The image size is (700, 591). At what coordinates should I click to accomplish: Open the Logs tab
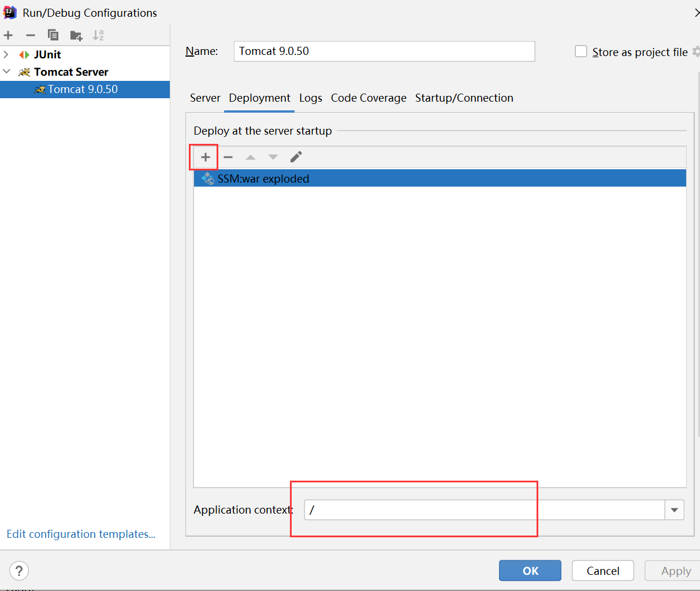(x=311, y=98)
